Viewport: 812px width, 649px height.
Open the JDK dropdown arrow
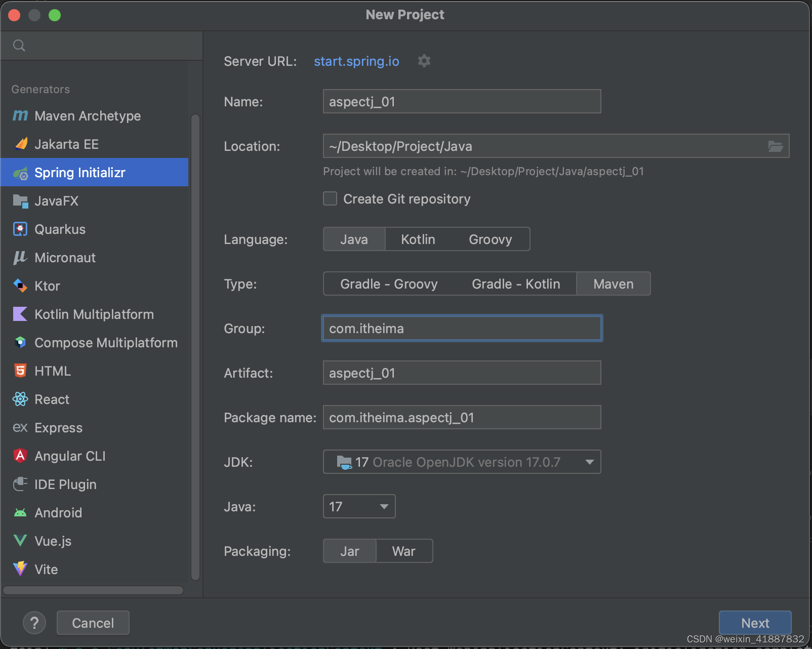coord(589,462)
